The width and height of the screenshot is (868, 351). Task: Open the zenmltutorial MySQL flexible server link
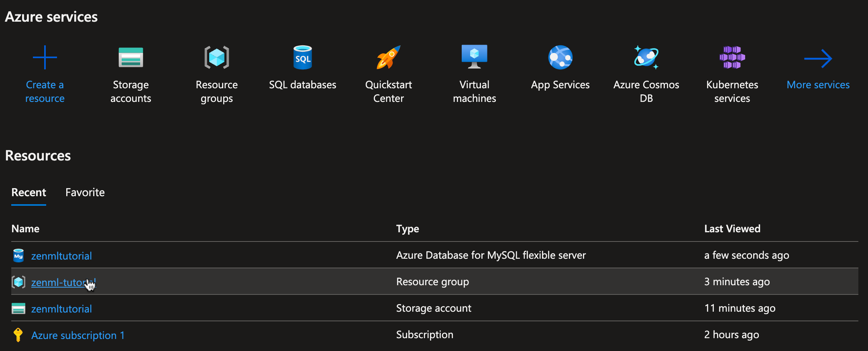click(x=61, y=256)
